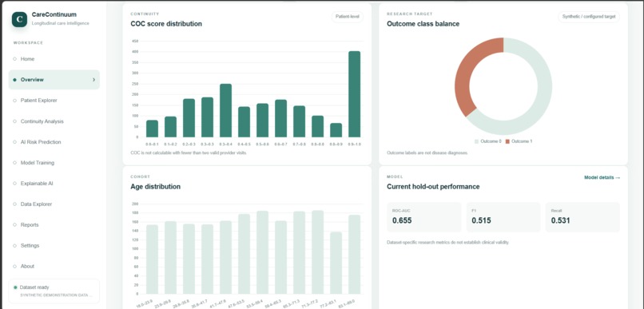The height and width of the screenshot is (309, 644).
Task: Click the age bar for 53.5–59.4
Action: 262,252
